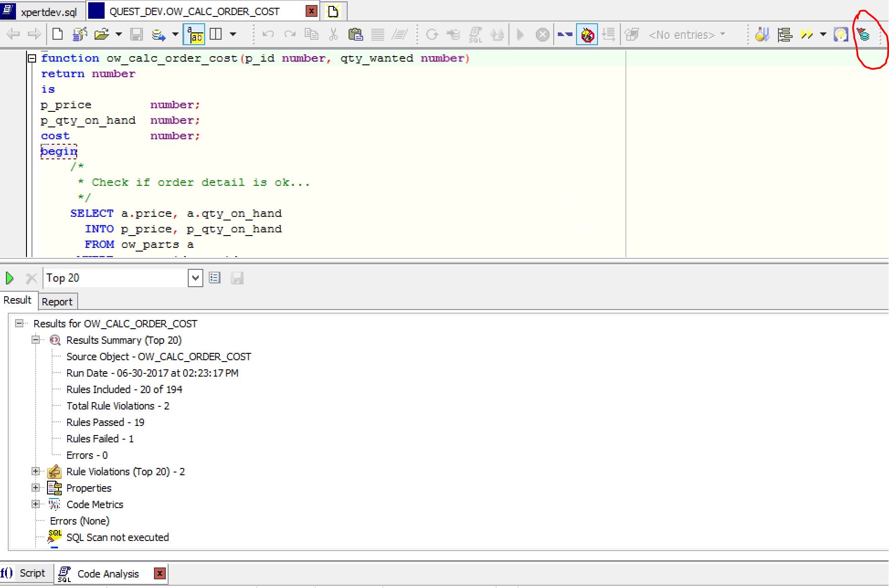Click the Undo arrow icon

[268, 34]
